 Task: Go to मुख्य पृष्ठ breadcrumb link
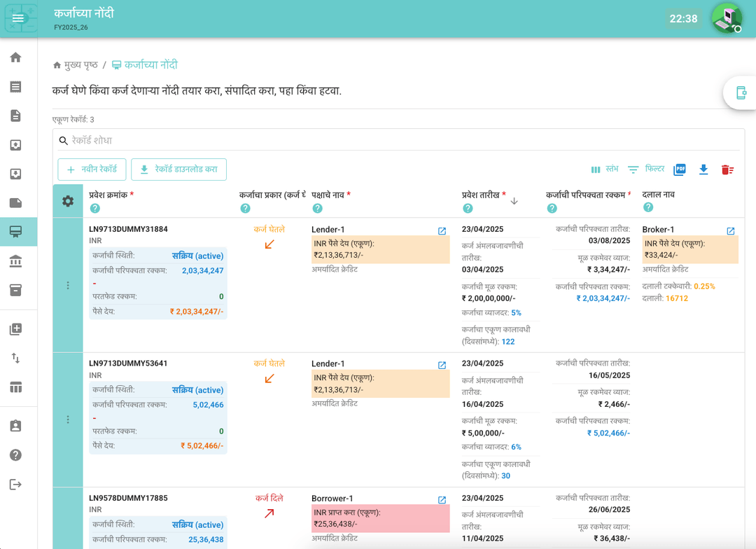click(76, 65)
